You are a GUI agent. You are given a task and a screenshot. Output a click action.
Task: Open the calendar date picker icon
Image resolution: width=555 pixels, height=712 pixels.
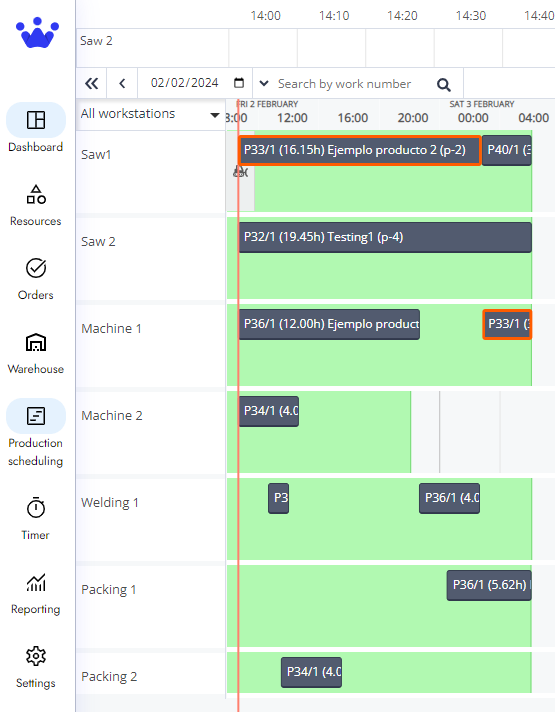click(239, 83)
